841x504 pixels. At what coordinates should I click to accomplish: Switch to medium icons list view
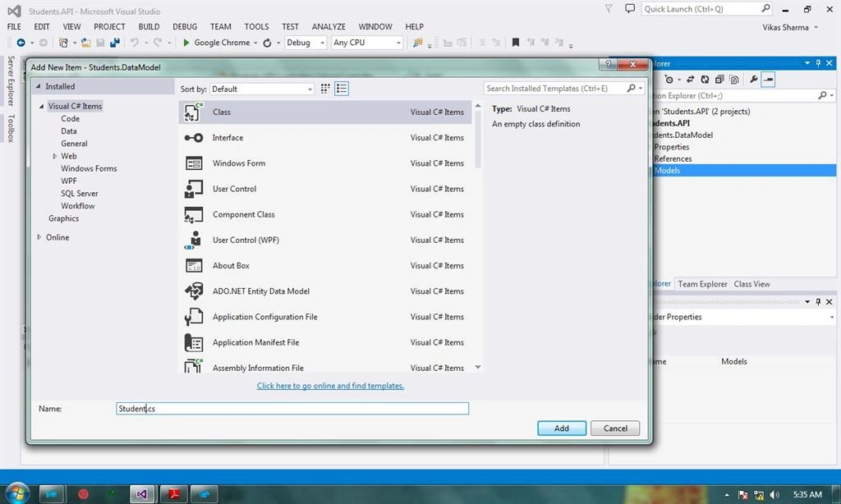click(341, 89)
